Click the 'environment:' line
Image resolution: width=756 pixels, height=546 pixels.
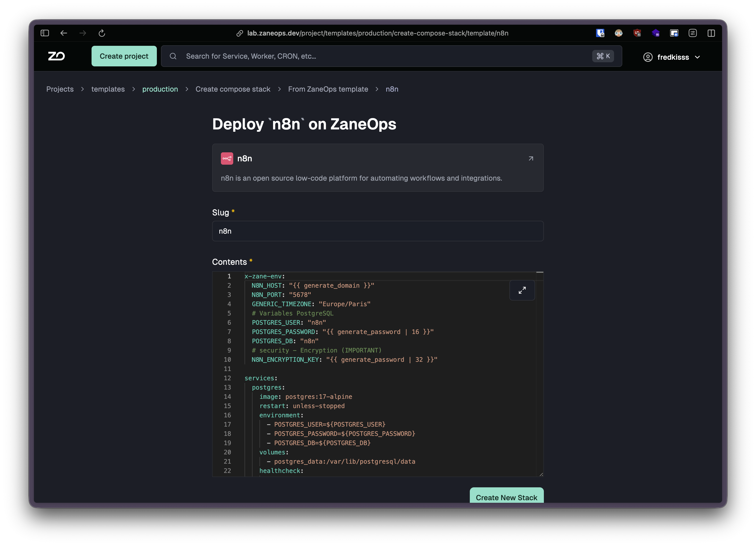coord(281,415)
